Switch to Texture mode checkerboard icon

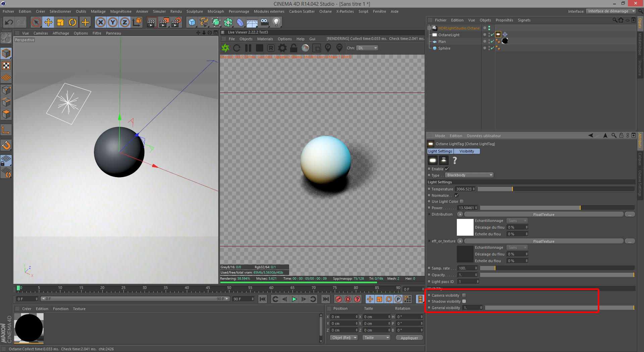pos(6,65)
